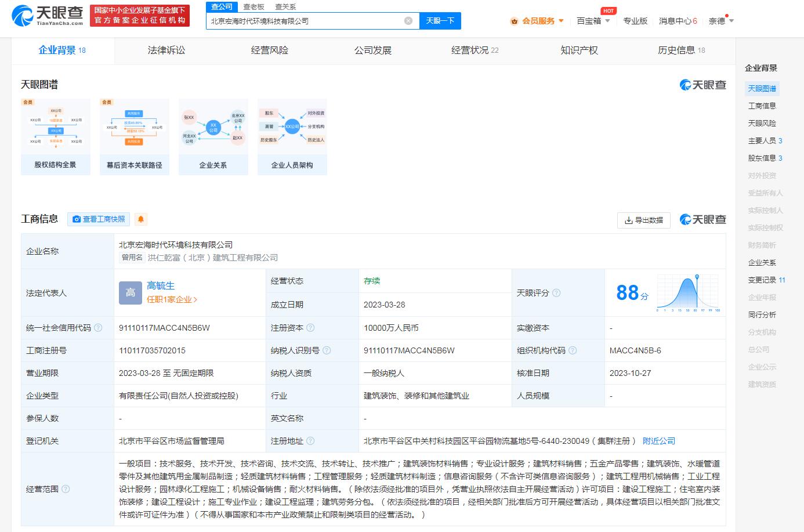
Task: Jump to 天眼图谱 in side navigation
Action: [762, 88]
